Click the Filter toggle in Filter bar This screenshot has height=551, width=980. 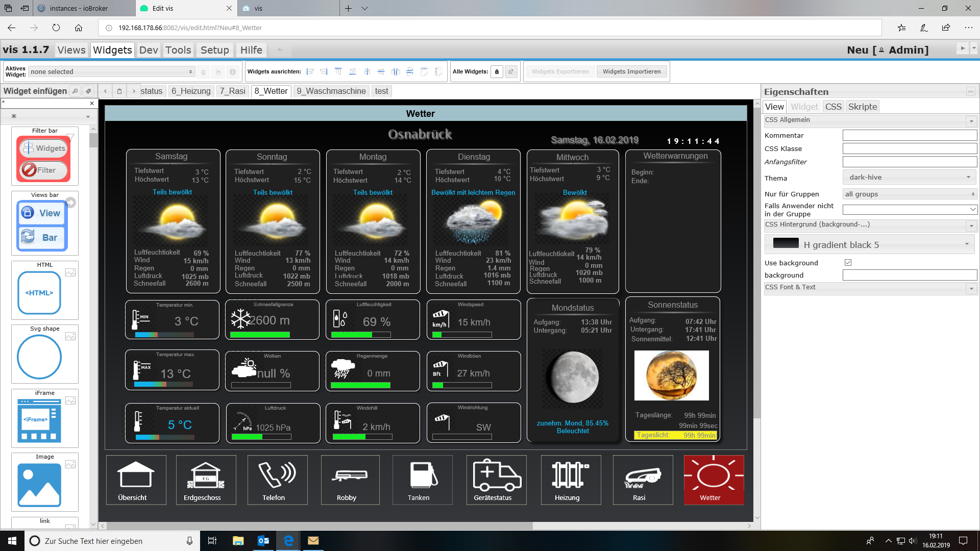[44, 170]
